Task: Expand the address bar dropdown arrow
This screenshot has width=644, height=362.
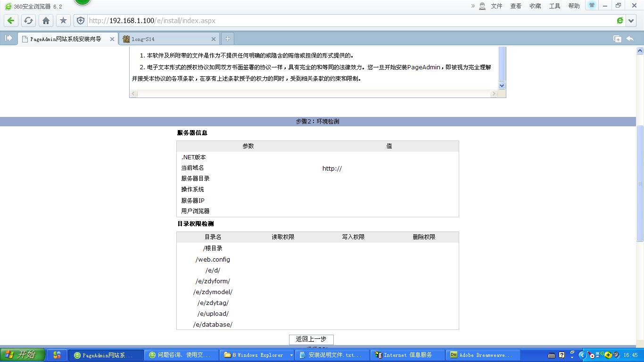Action: tap(632, 21)
